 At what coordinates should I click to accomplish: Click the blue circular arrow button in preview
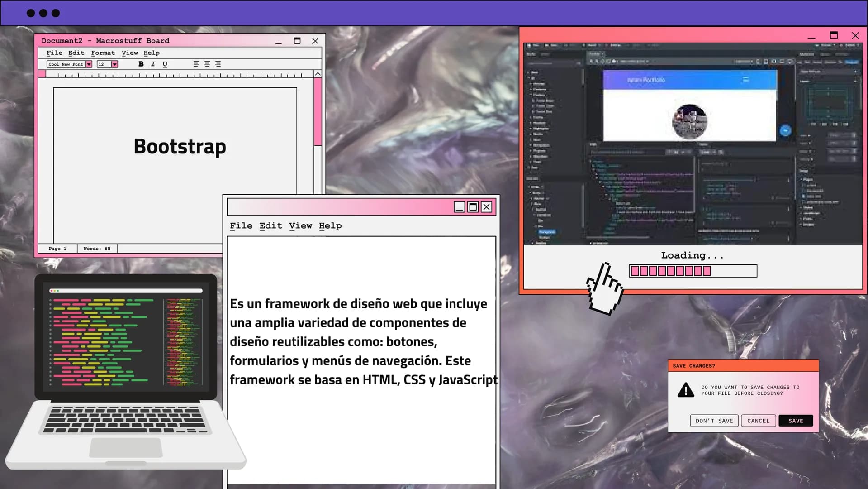785,130
